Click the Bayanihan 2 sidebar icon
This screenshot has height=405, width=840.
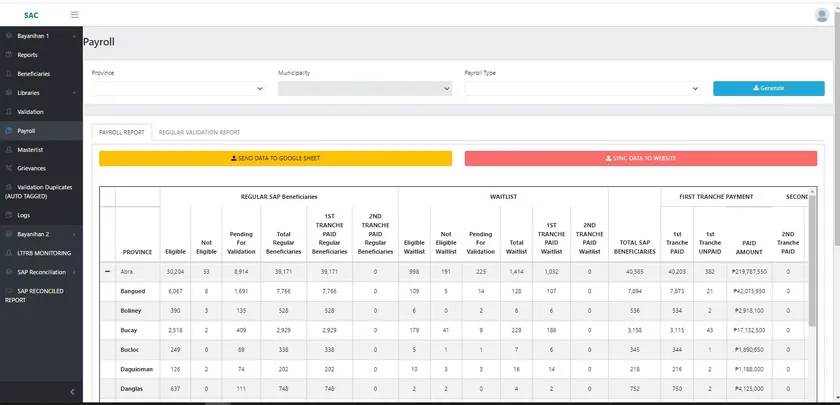coord(9,234)
